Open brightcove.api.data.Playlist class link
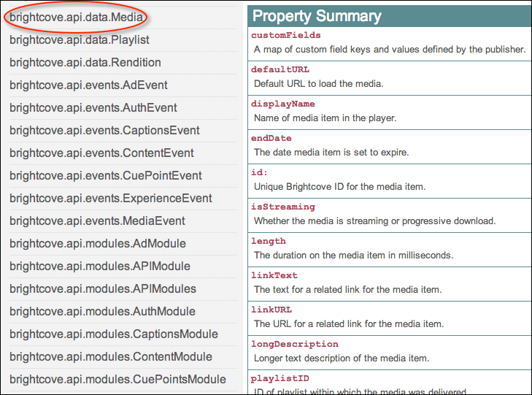Image resolution: width=532 pixels, height=395 pixels. [80, 39]
